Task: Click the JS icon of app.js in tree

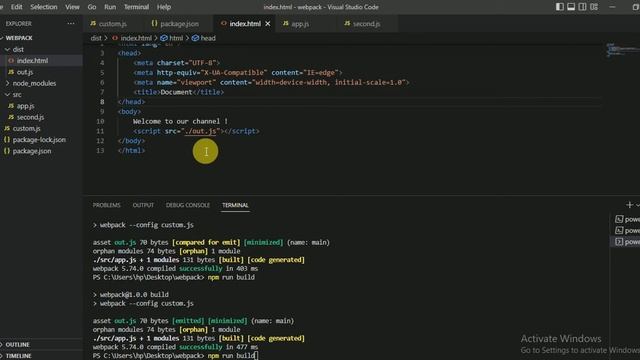Action: click(x=11, y=106)
